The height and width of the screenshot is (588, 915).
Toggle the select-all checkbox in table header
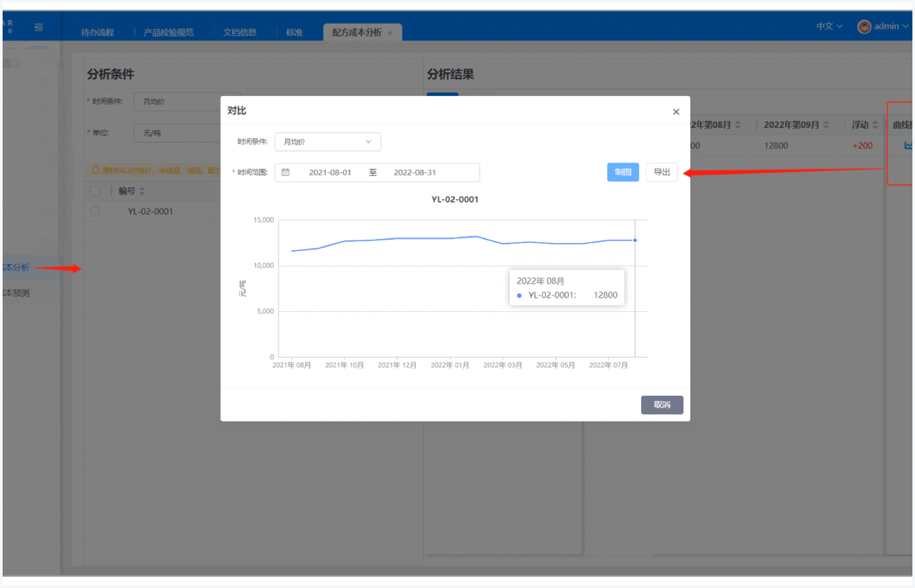click(95, 191)
